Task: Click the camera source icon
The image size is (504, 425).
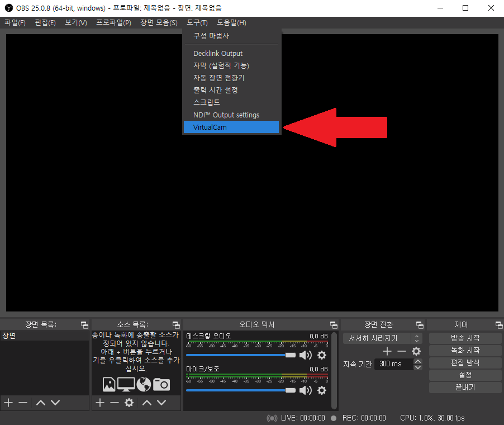Action: coord(161,384)
